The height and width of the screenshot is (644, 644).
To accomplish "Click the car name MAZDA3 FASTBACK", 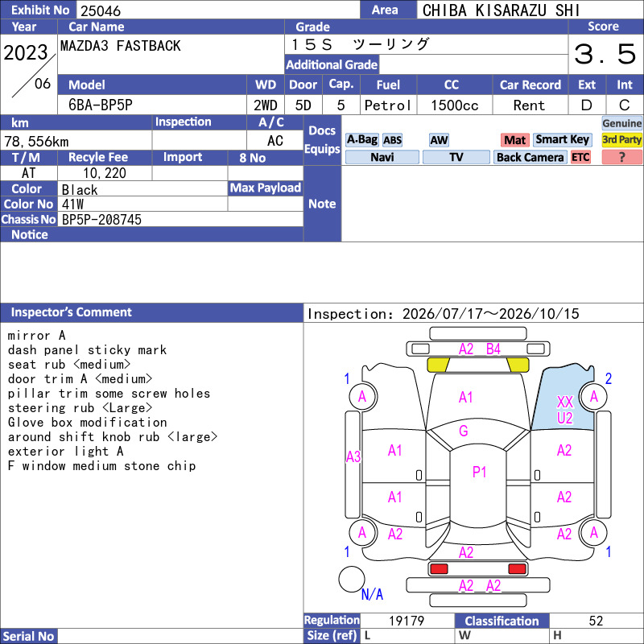I will [120, 46].
